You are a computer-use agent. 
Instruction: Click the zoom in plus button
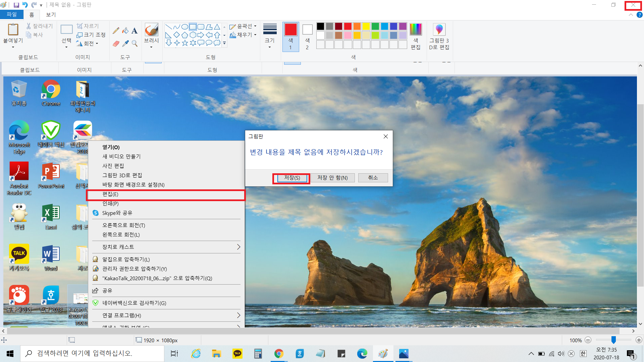[x=639, y=340]
